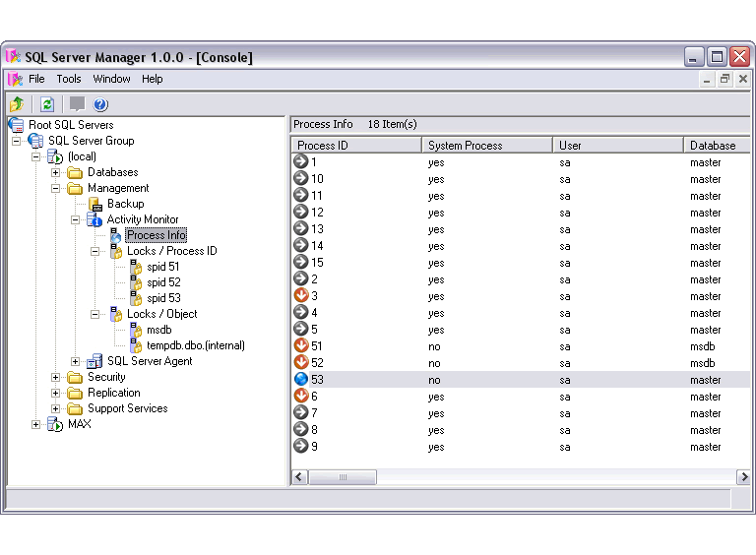This screenshot has width=756, height=555.
Task: Click the Locks / Object lock icon
Action: (116, 314)
